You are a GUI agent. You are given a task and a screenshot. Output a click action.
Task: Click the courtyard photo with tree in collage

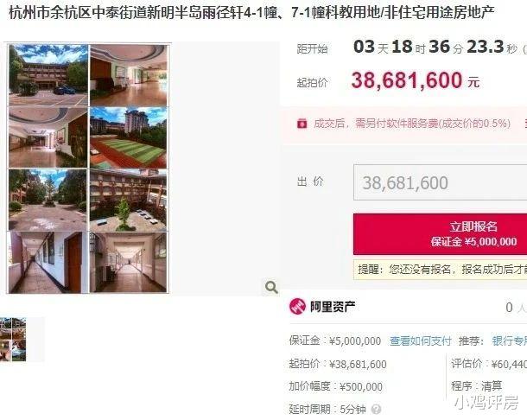point(129,200)
